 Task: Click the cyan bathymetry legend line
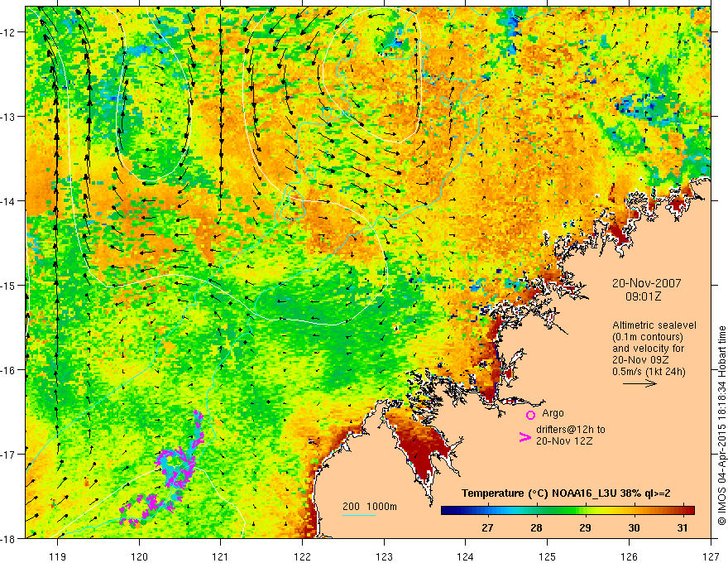pyautogui.click(x=359, y=515)
